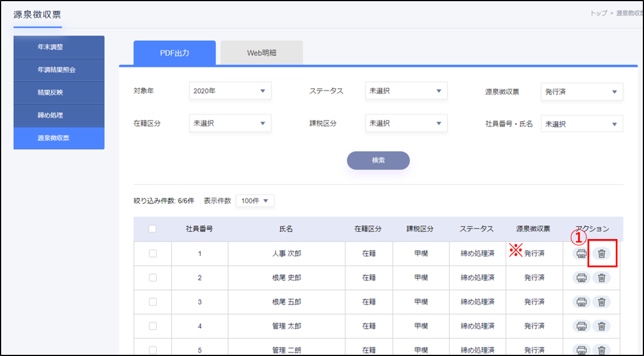
Task: Print the withholding slip for employee 2
Action: point(582,278)
